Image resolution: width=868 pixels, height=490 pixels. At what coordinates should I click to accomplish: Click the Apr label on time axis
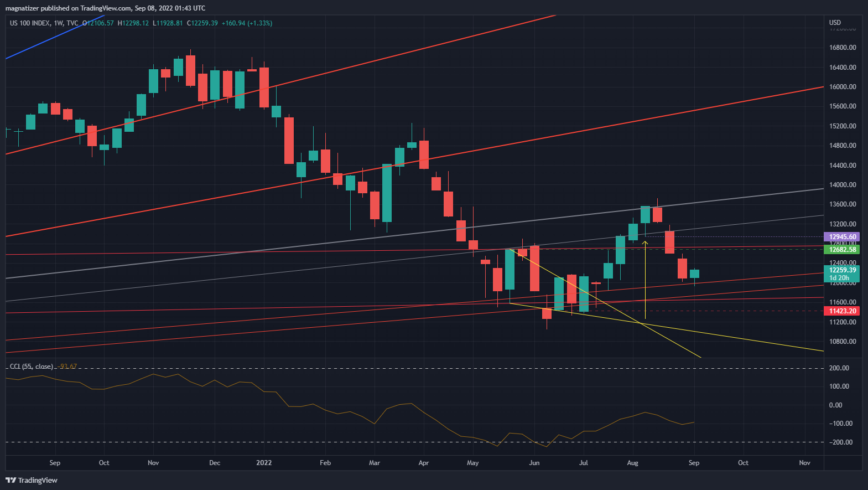coord(424,463)
